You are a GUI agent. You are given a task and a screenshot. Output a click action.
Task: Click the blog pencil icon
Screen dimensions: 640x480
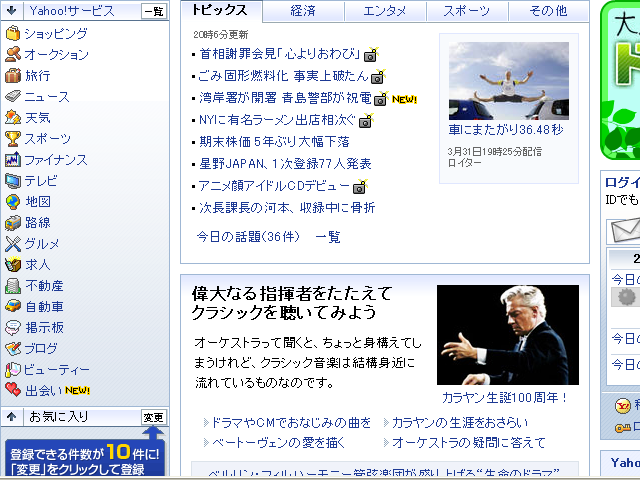pyautogui.click(x=13, y=349)
